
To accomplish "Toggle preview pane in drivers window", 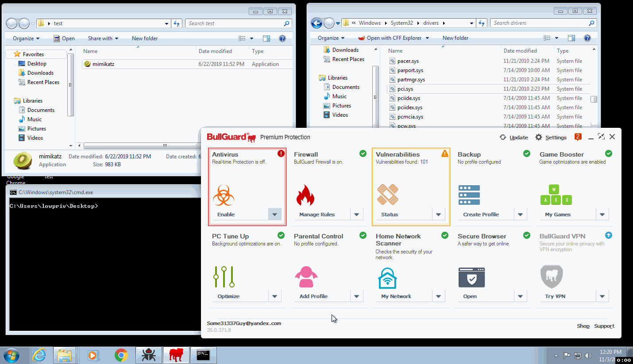I will tap(571, 38).
